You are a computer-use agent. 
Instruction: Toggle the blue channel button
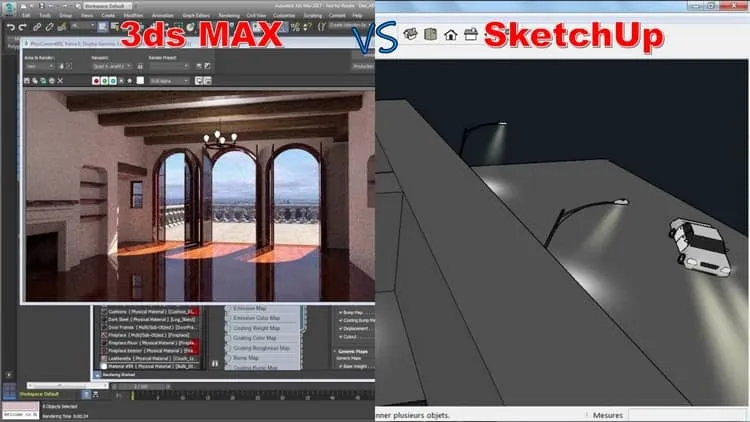[x=113, y=81]
